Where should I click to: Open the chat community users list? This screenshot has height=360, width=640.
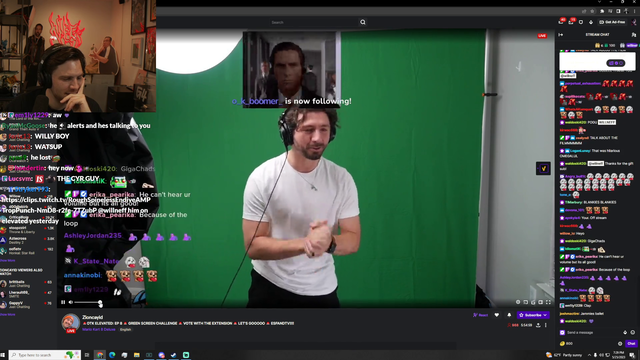[633, 35]
